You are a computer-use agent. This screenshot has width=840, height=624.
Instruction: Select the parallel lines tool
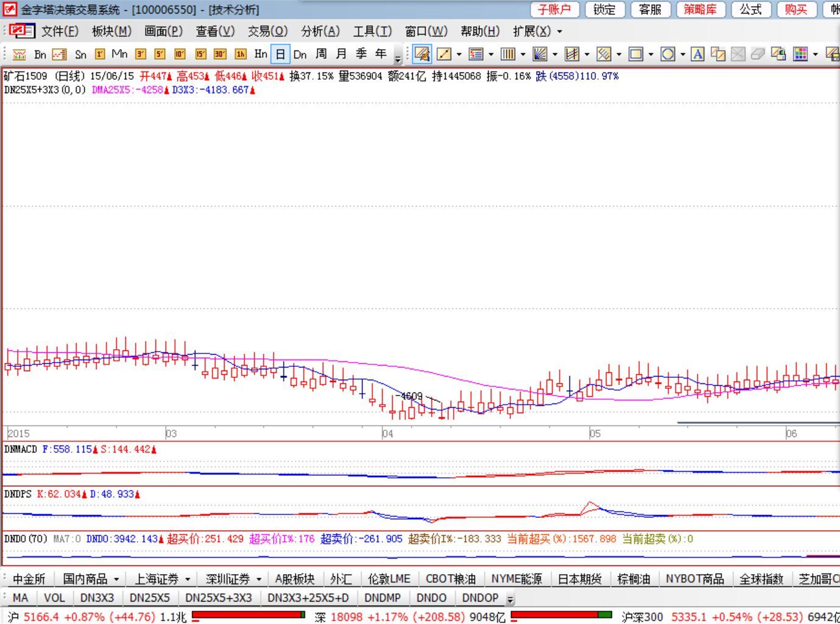(604, 54)
